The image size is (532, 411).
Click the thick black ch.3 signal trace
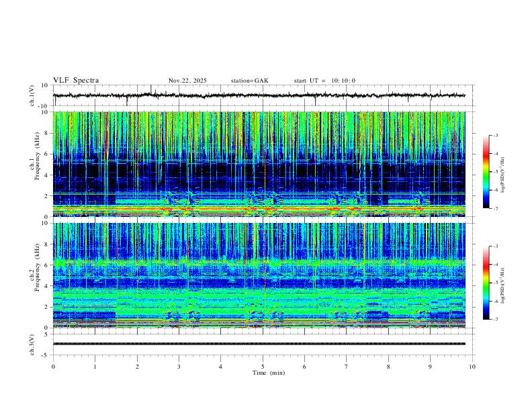(259, 344)
